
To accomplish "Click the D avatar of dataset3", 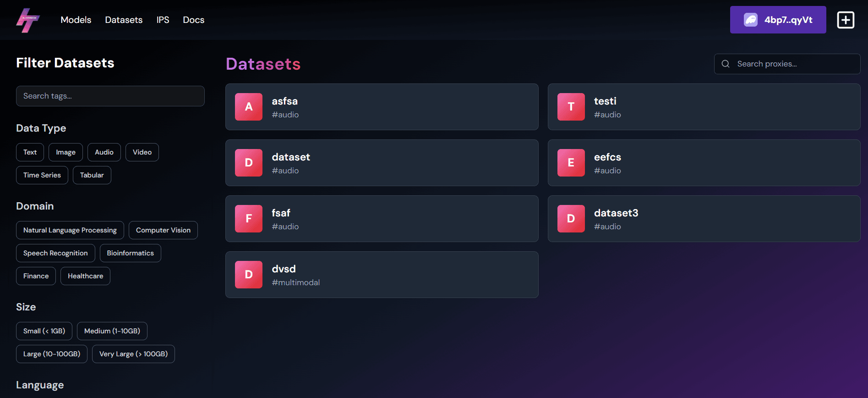I will [x=571, y=219].
